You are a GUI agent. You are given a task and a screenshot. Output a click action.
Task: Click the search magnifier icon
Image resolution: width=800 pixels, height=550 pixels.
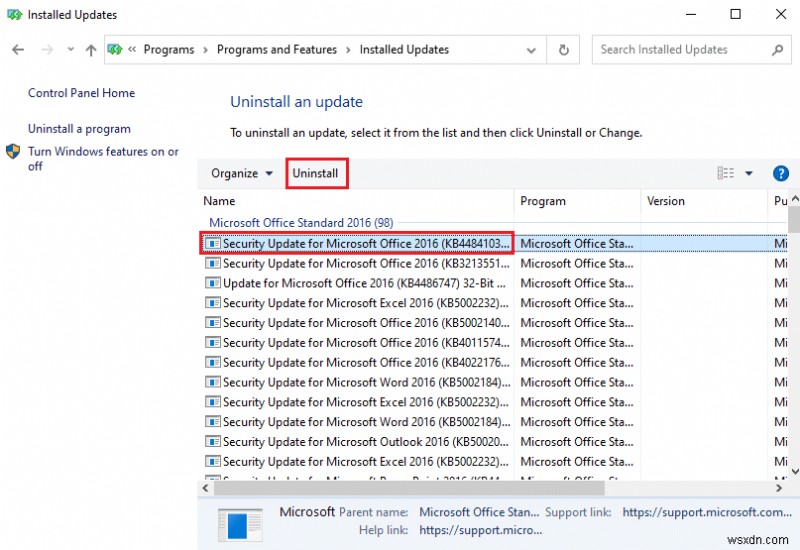click(777, 49)
